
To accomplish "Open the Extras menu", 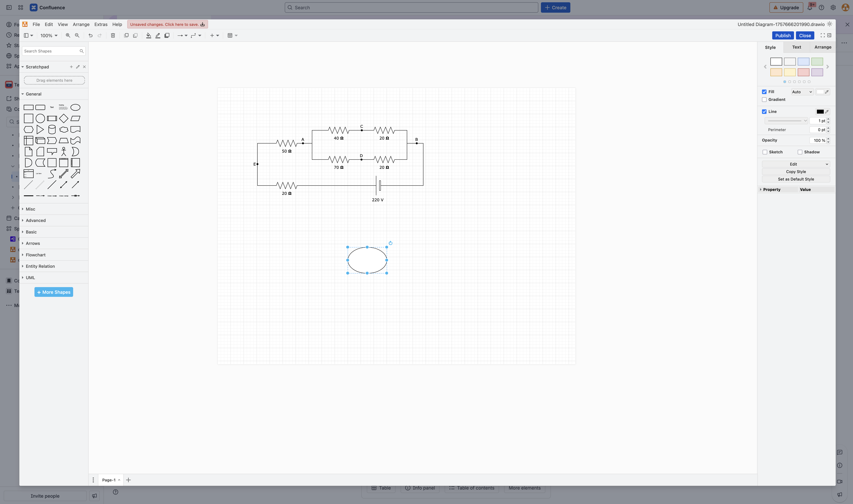I will click(101, 24).
